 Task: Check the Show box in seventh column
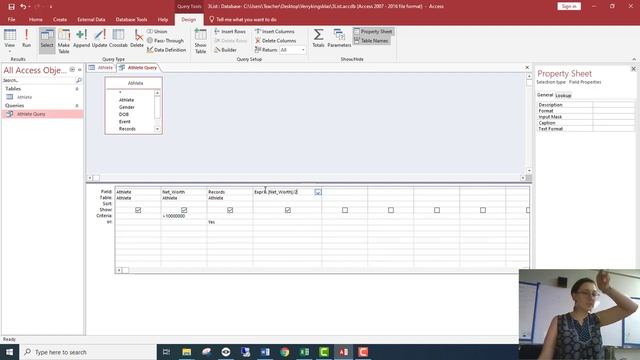437,210
